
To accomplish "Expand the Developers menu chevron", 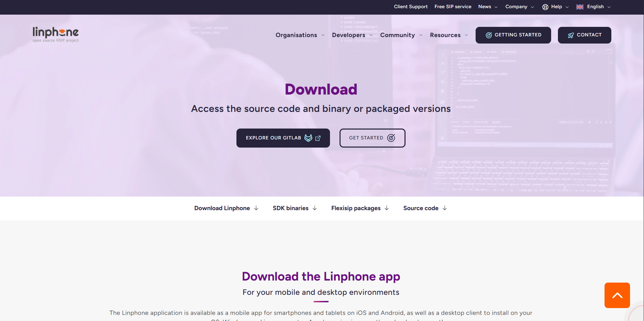I will pos(371,35).
